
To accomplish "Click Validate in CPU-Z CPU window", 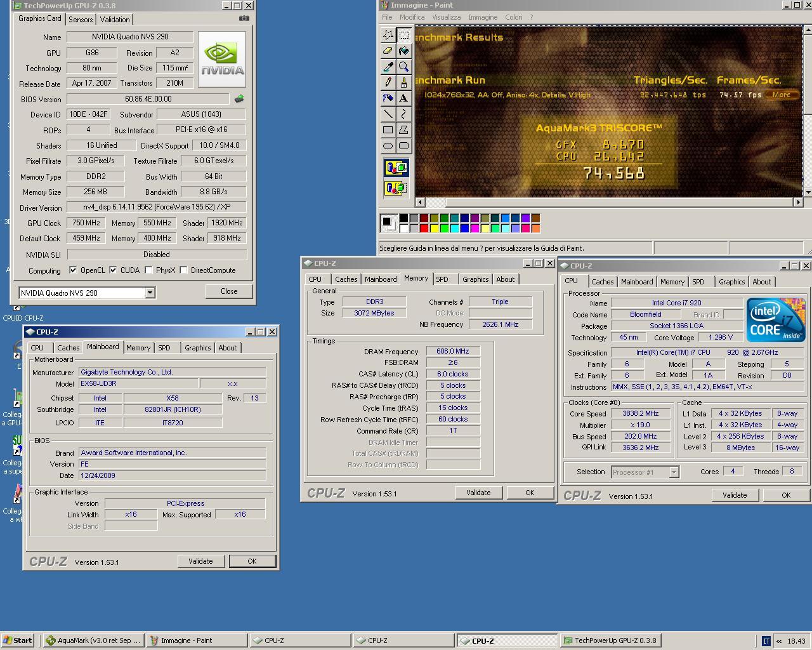I will point(735,495).
